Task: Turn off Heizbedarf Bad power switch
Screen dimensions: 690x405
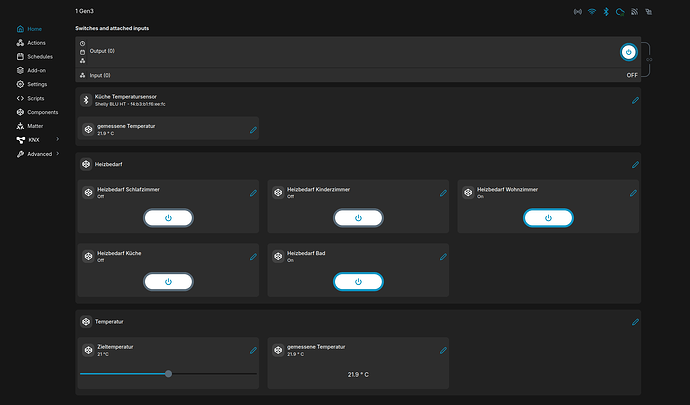Action: point(358,282)
